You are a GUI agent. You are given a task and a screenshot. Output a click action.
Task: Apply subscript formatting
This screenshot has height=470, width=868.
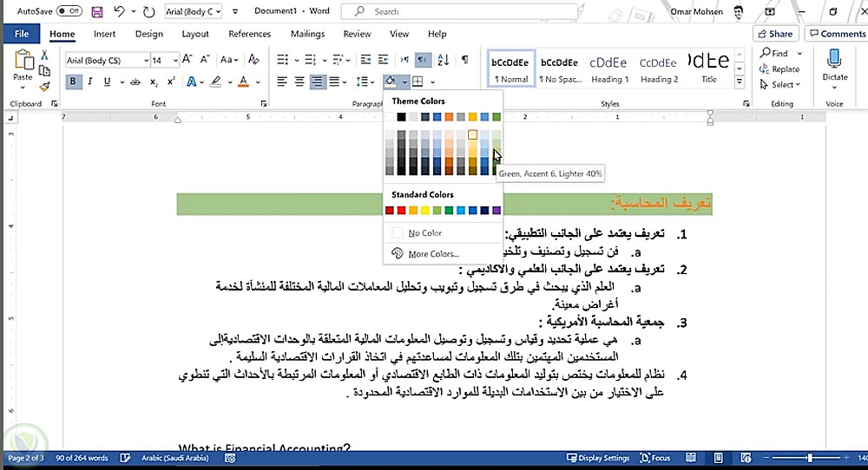point(154,82)
